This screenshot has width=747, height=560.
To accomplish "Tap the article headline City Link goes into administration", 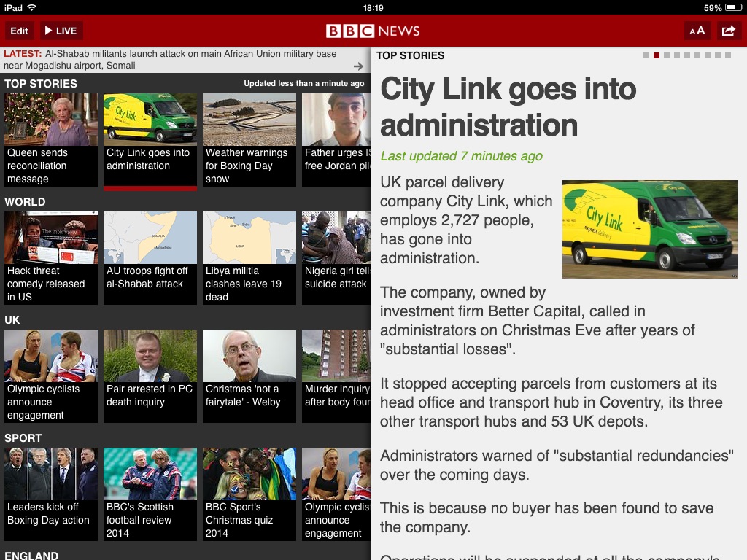I will point(508,107).
